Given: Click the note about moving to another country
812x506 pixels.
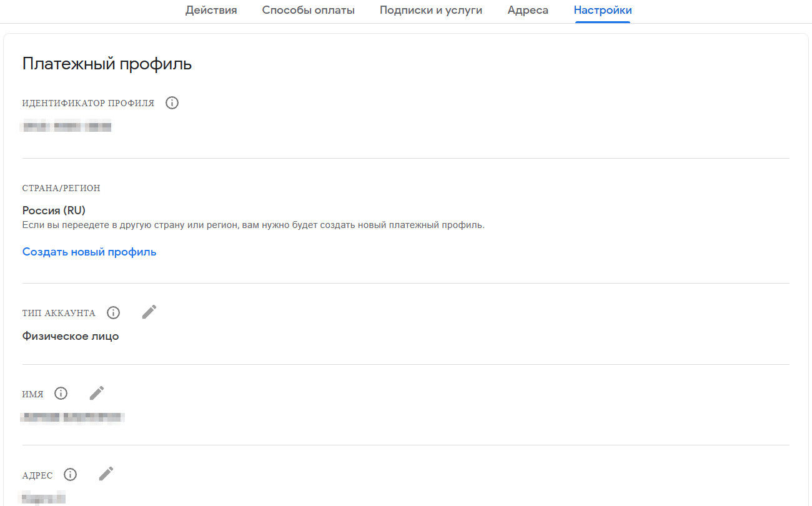Looking at the screenshot, I should [x=253, y=225].
